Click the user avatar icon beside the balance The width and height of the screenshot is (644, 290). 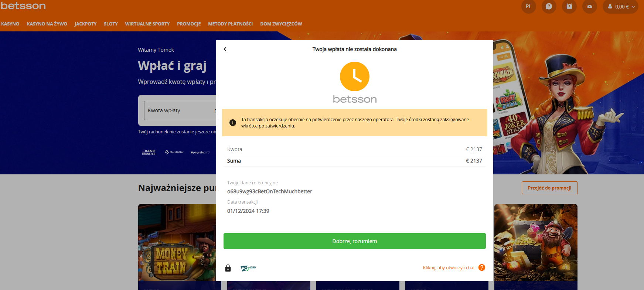click(610, 7)
